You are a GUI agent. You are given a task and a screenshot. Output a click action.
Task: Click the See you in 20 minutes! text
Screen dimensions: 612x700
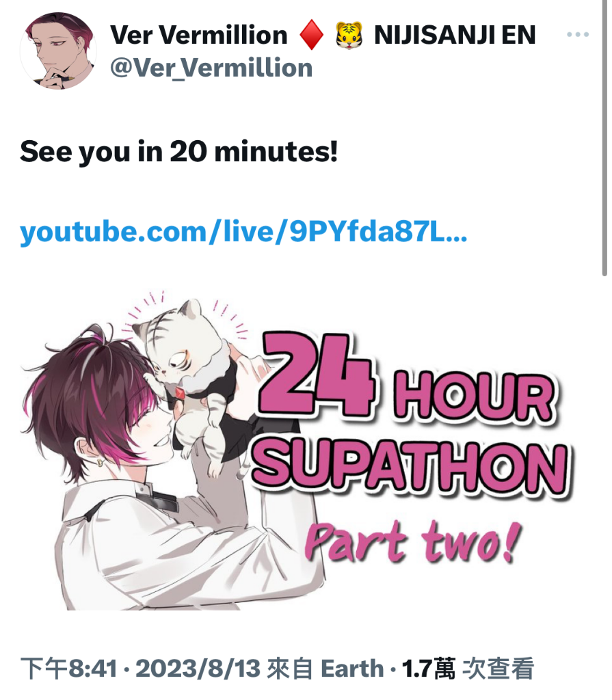point(178,152)
